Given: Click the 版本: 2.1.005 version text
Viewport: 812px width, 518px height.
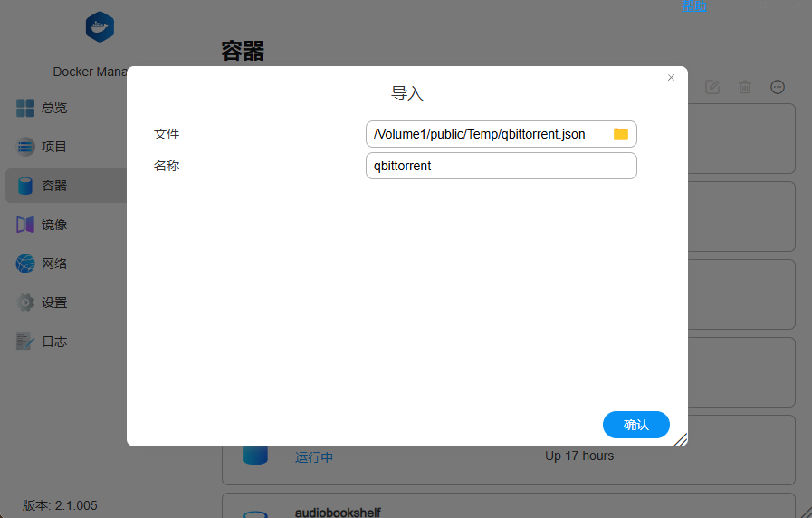Looking at the screenshot, I should click(60, 505).
